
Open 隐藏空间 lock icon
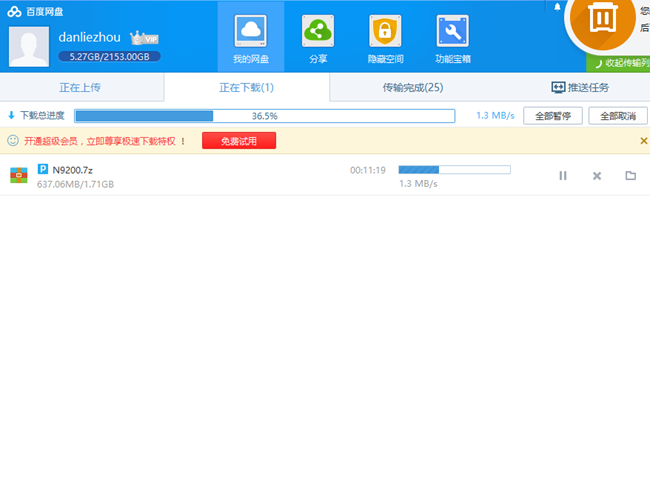(x=385, y=37)
